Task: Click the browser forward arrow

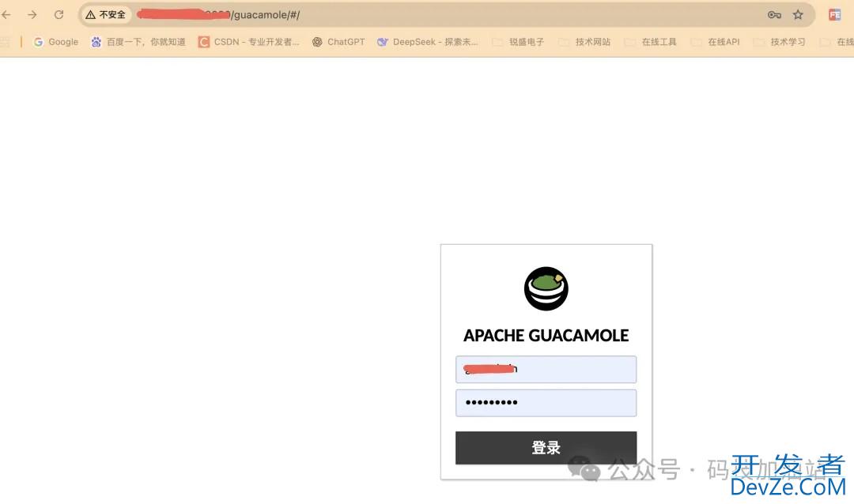Action: [32, 14]
